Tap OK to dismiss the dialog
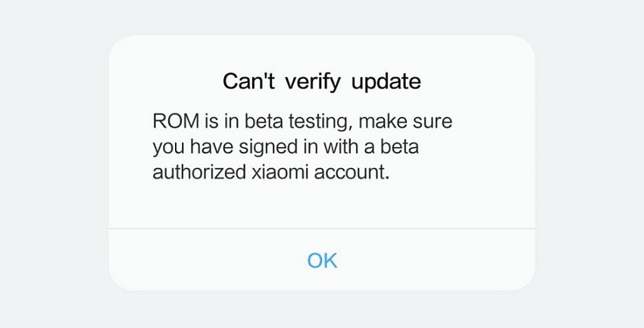Image resolution: width=644 pixels, height=328 pixels. (x=322, y=261)
